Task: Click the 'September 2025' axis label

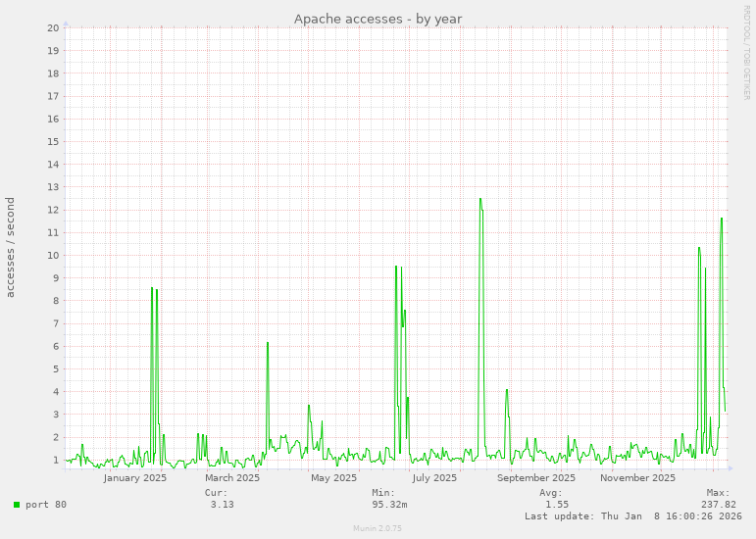Action: 536,478
